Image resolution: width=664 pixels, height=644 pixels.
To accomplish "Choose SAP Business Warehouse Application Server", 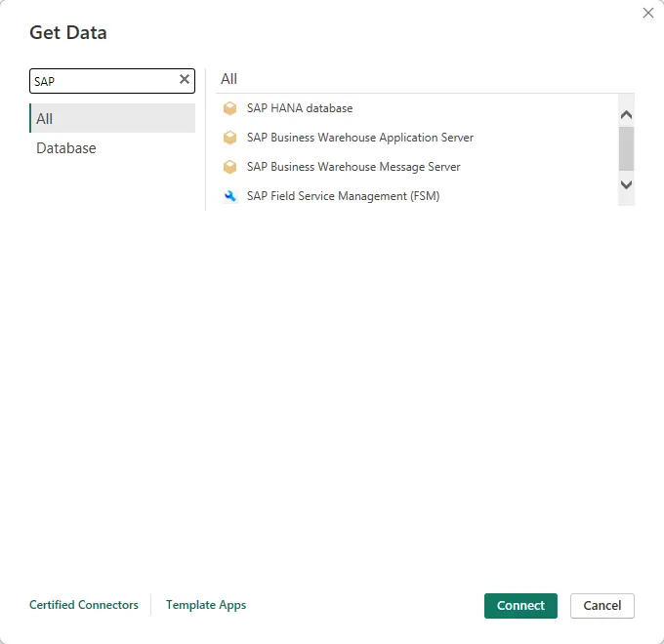I will (x=360, y=138).
